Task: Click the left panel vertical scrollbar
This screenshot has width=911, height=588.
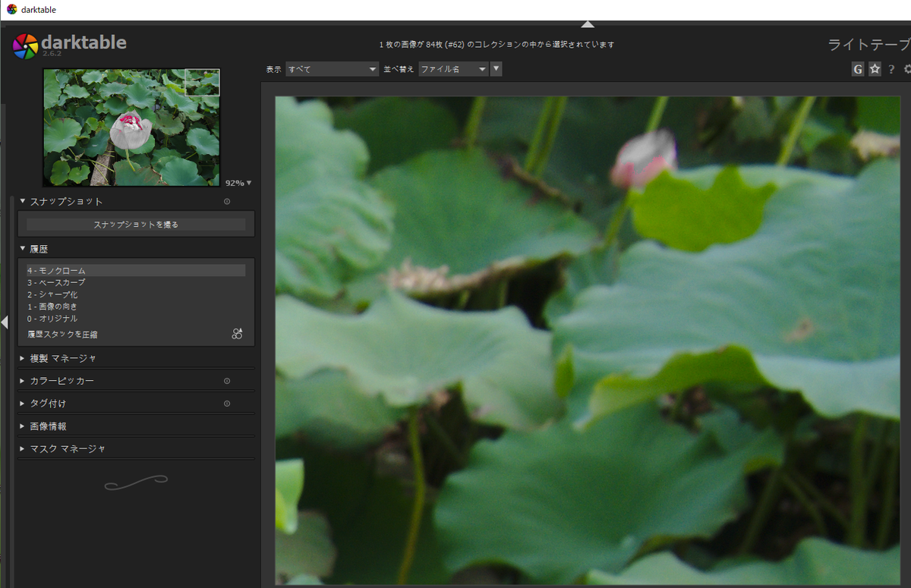Action: pyautogui.click(x=11, y=391)
